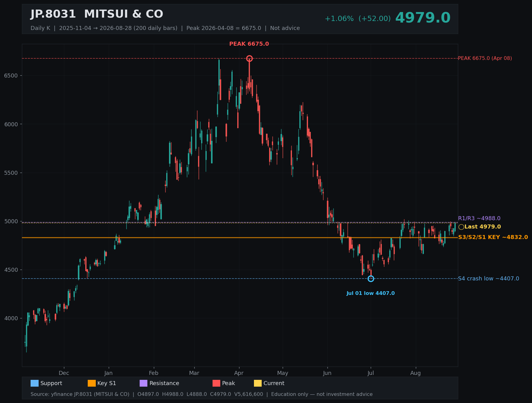This screenshot has width=532, height=403.
Task: Click the +1.06% change percentage
Action: pos(339,19)
